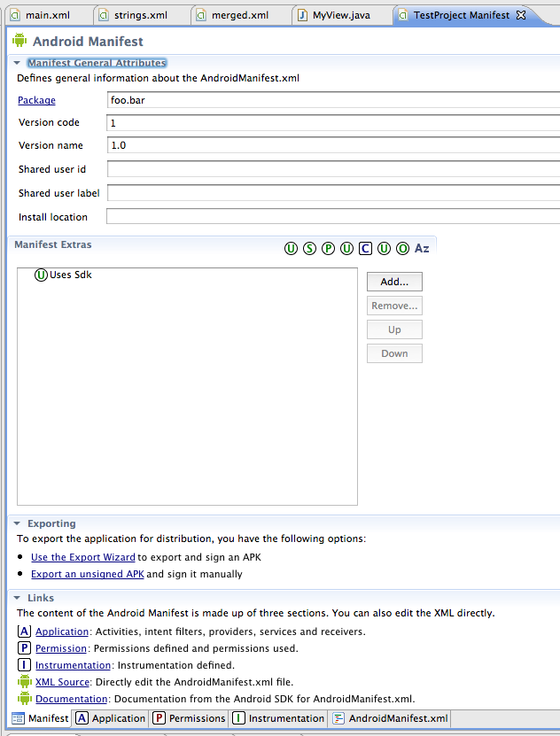Follow the Documentation link
Image resolution: width=560 pixels, height=736 pixels.
72,699
